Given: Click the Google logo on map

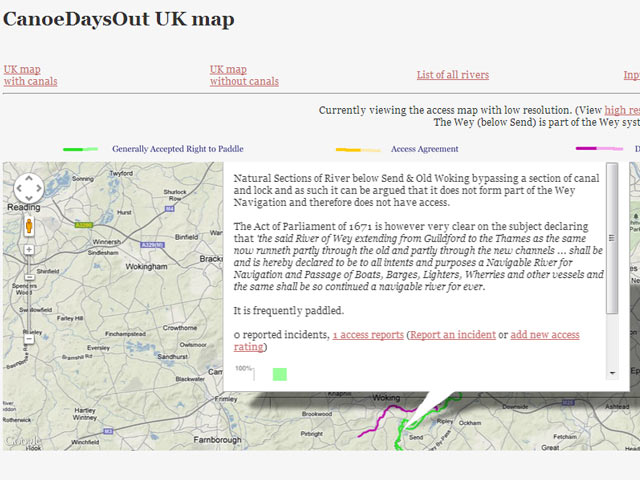Looking at the screenshot, I should (23, 441).
